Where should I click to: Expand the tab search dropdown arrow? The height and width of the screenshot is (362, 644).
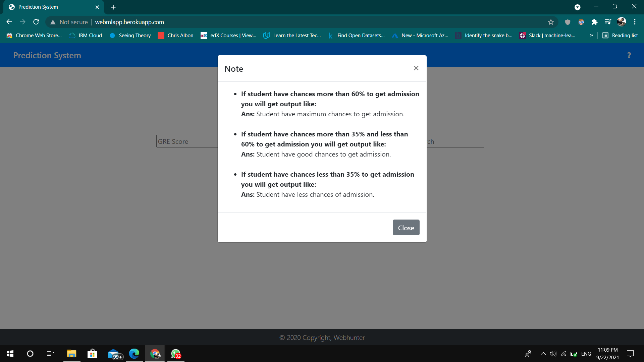click(577, 7)
